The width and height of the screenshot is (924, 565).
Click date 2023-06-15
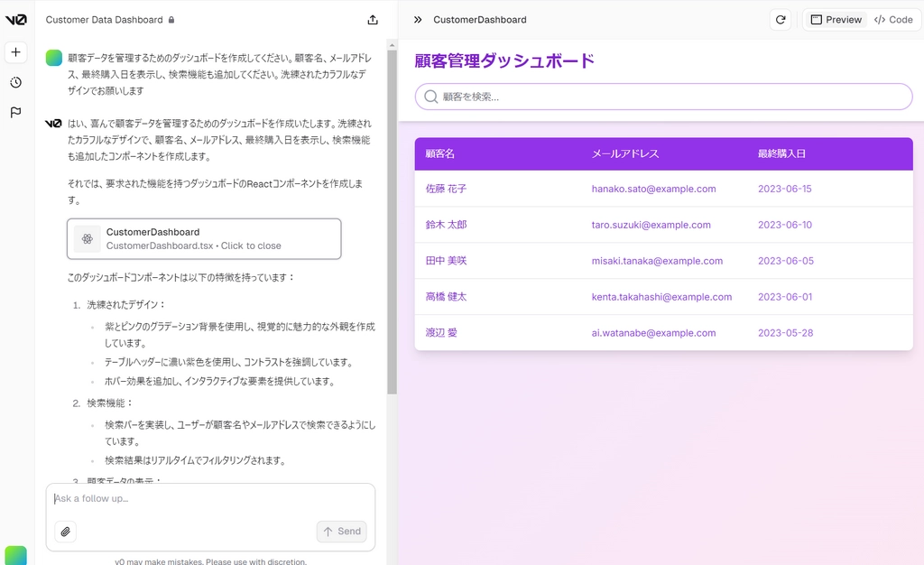[785, 189]
